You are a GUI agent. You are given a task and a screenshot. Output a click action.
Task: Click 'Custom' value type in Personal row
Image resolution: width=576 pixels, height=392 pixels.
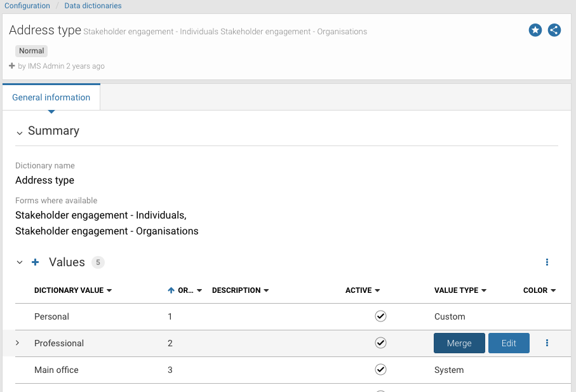pos(450,316)
